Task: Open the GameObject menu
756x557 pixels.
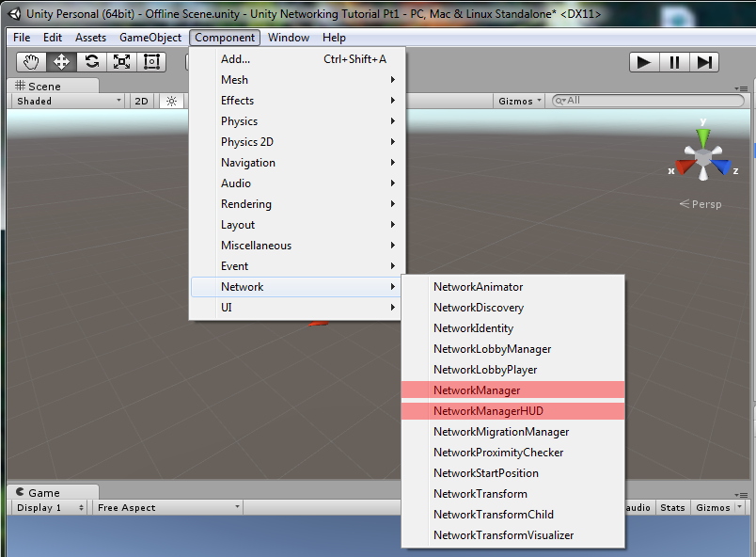Action: coord(150,38)
